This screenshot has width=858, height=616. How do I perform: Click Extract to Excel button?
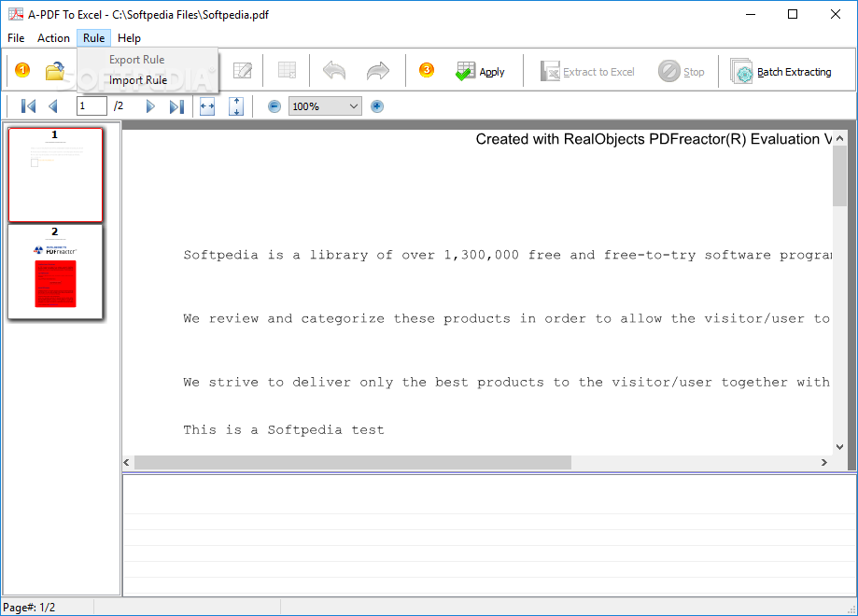tap(587, 72)
